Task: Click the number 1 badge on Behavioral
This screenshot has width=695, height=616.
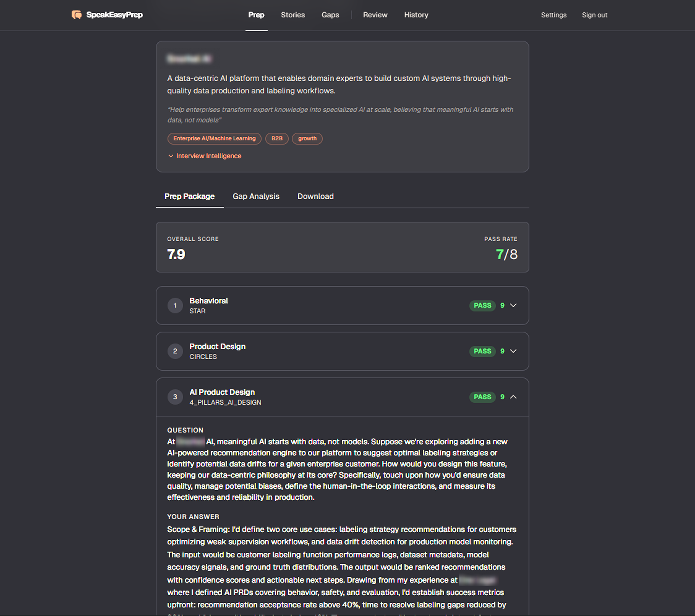Action: [175, 306]
